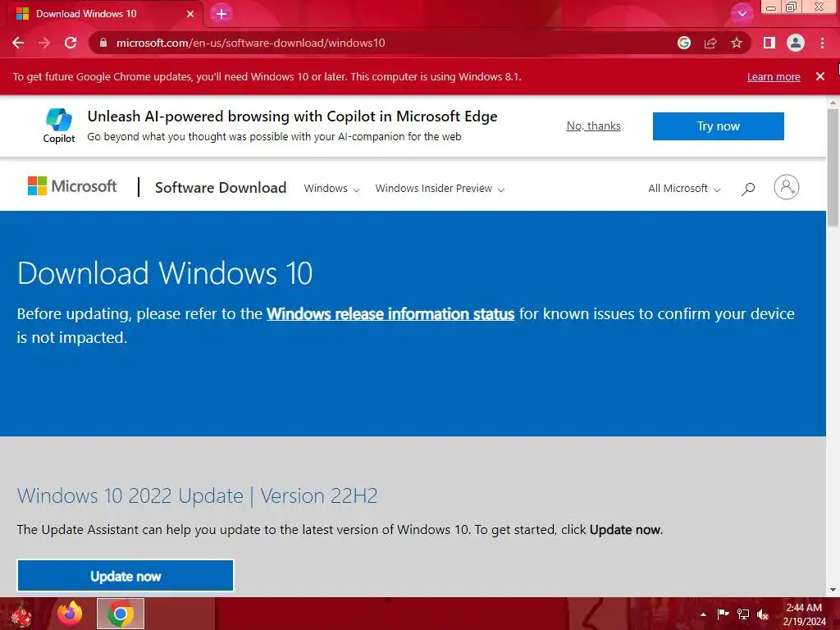Open the Action Center flag icon
This screenshot has width=840, height=630.
723,614
